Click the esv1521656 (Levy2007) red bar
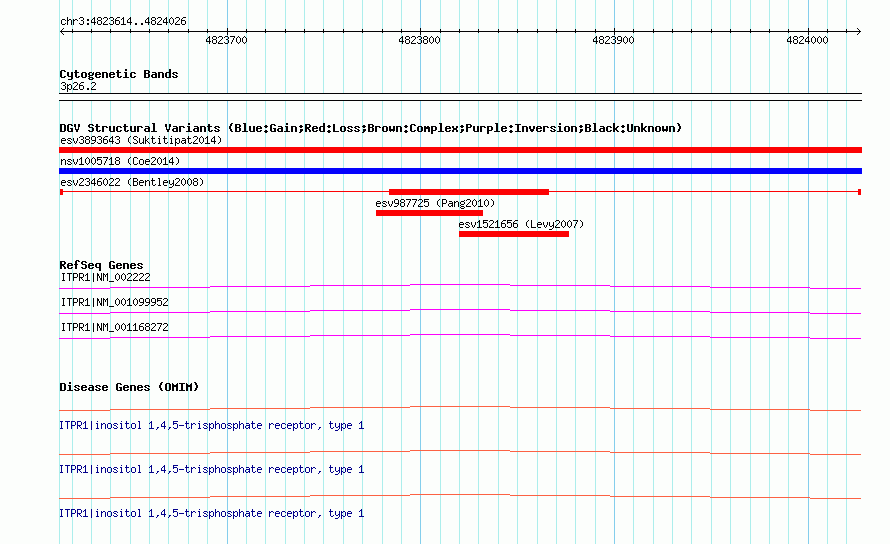 point(514,234)
